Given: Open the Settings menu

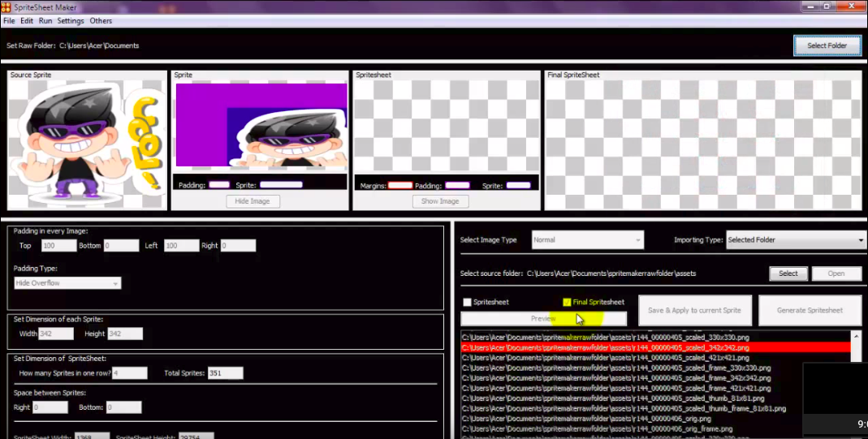Looking at the screenshot, I should (x=71, y=21).
